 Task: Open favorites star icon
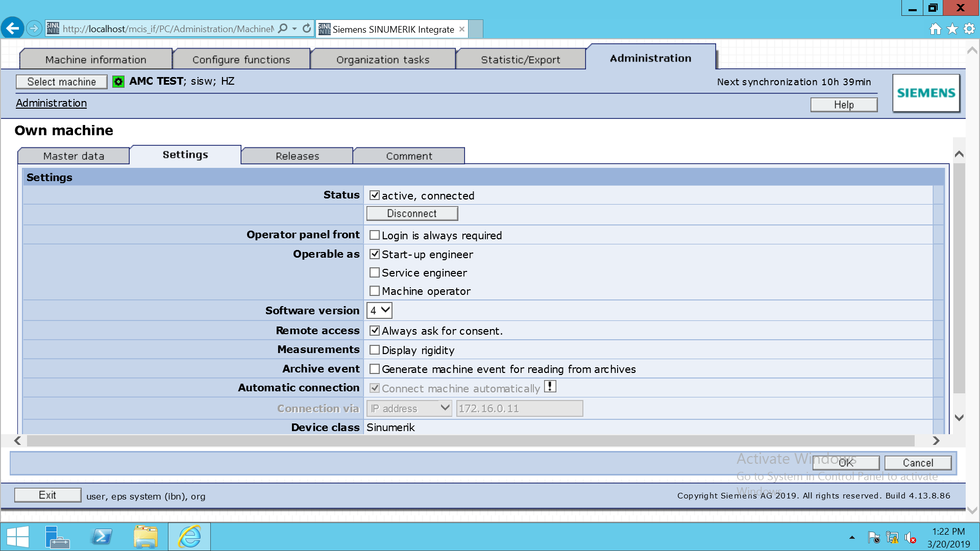[952, 29]
